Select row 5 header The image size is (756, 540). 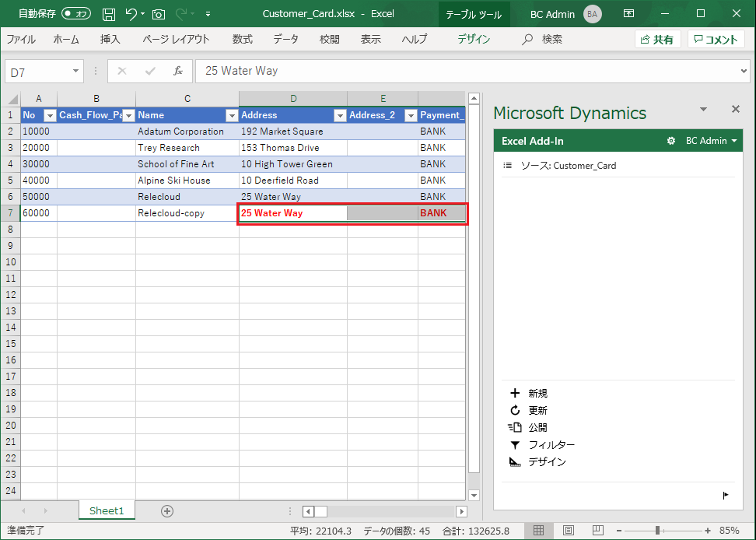coord(10,181)
